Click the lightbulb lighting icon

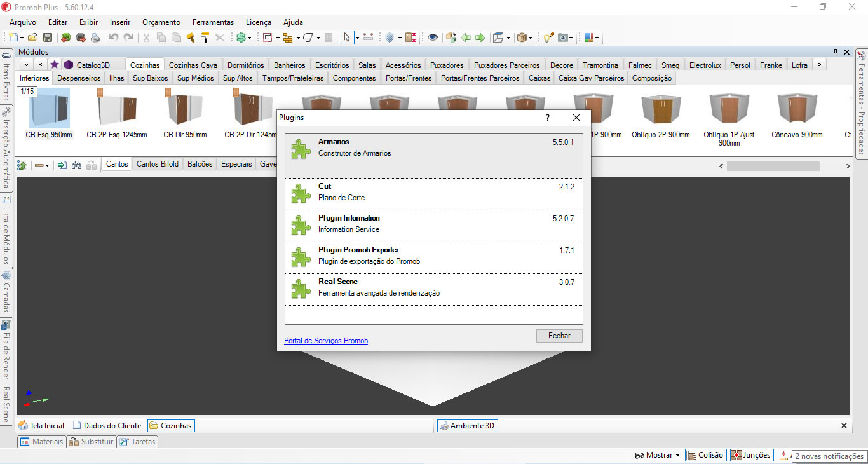548,38
